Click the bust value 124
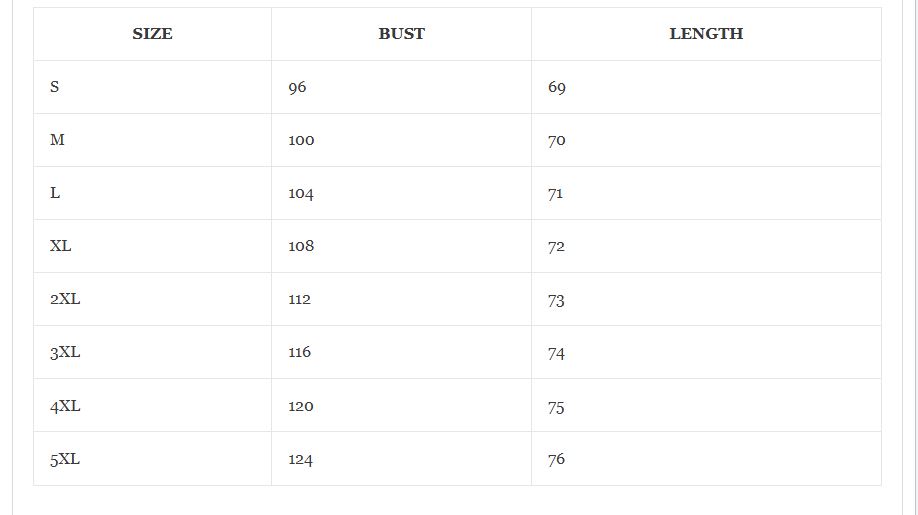 click(x=300, y=459)
